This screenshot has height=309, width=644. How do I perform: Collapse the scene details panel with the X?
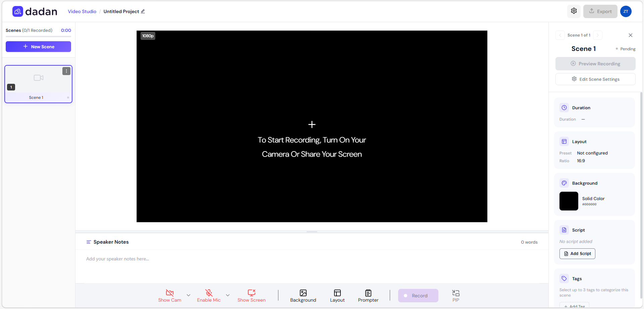point(631,35)
